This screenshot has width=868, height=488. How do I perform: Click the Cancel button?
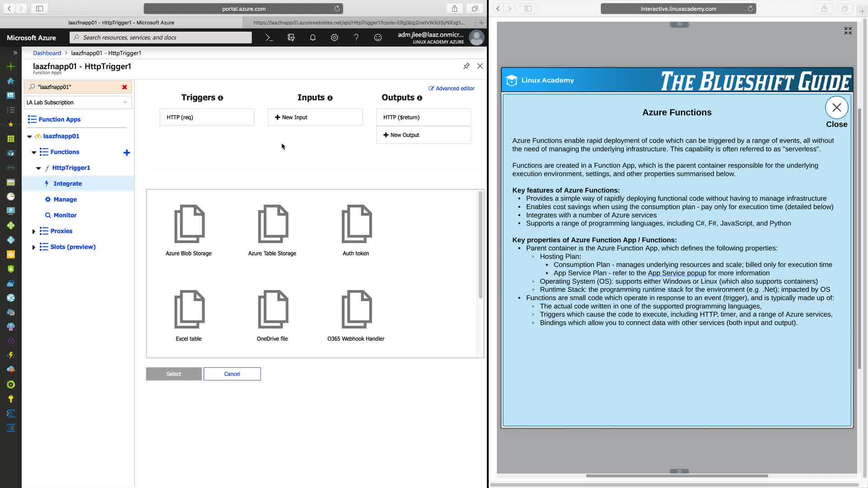tap(232, 374)
